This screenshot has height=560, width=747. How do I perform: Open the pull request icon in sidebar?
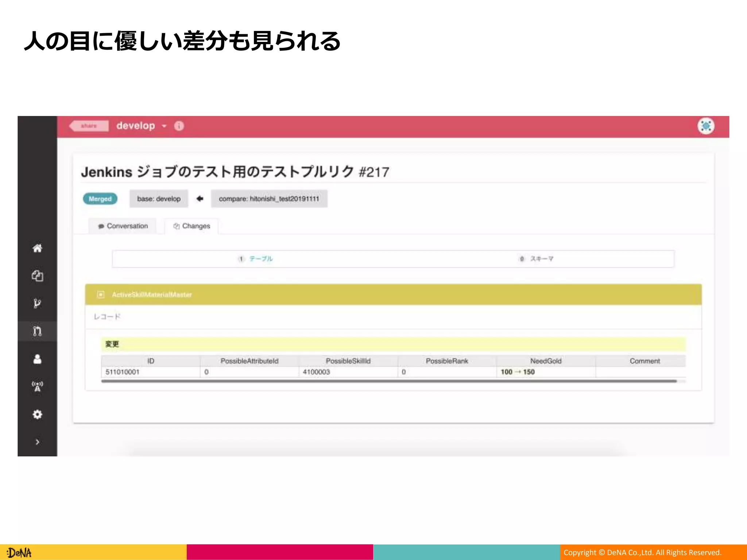coord(37,331)
